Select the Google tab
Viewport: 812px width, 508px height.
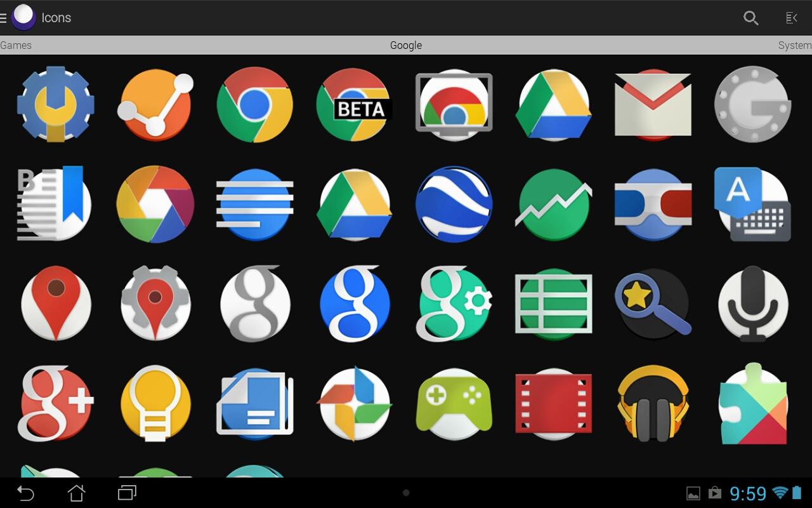pyautogui.click(x=406, y=45)
